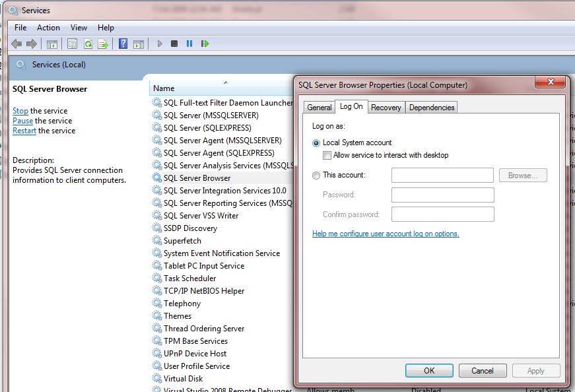Screen dimensions: 575x392
Task: Click the gear icon beside Superfetch
Action: [x=157, y=241]
